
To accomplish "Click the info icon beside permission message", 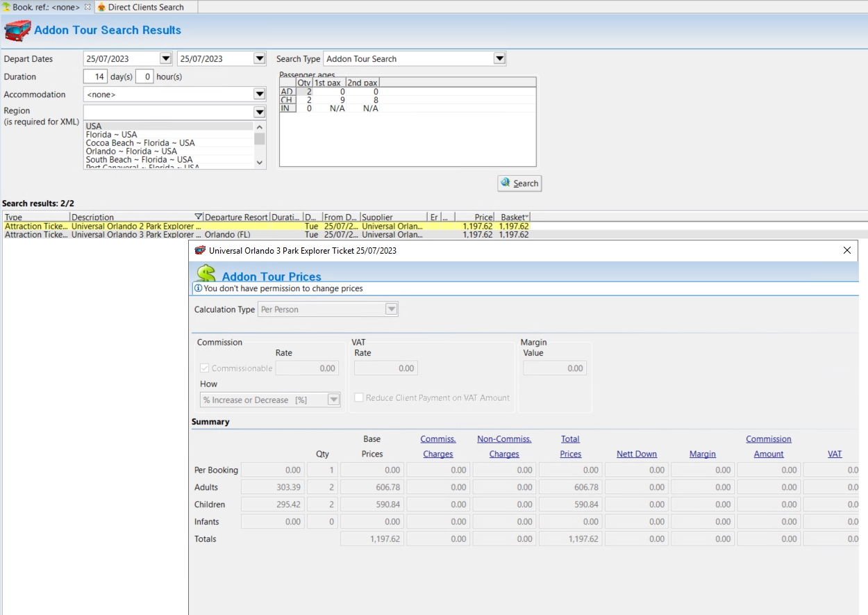I will 198,288.
